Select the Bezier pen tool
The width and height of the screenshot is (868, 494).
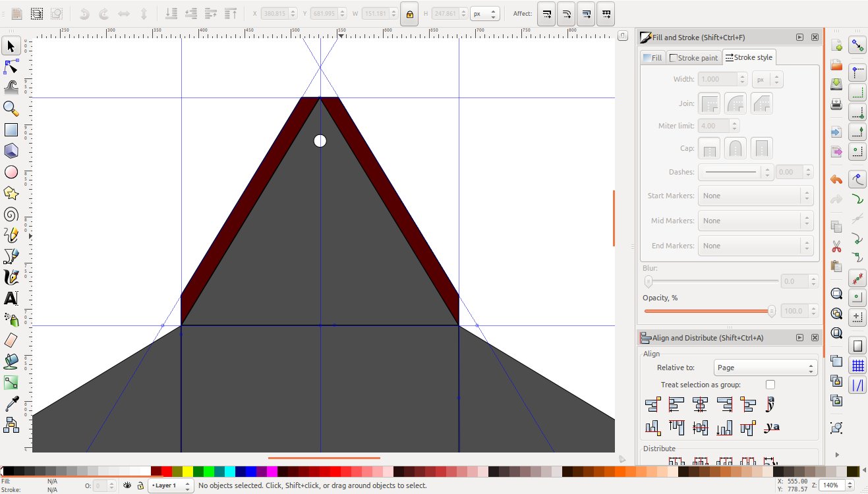point(11,256)
